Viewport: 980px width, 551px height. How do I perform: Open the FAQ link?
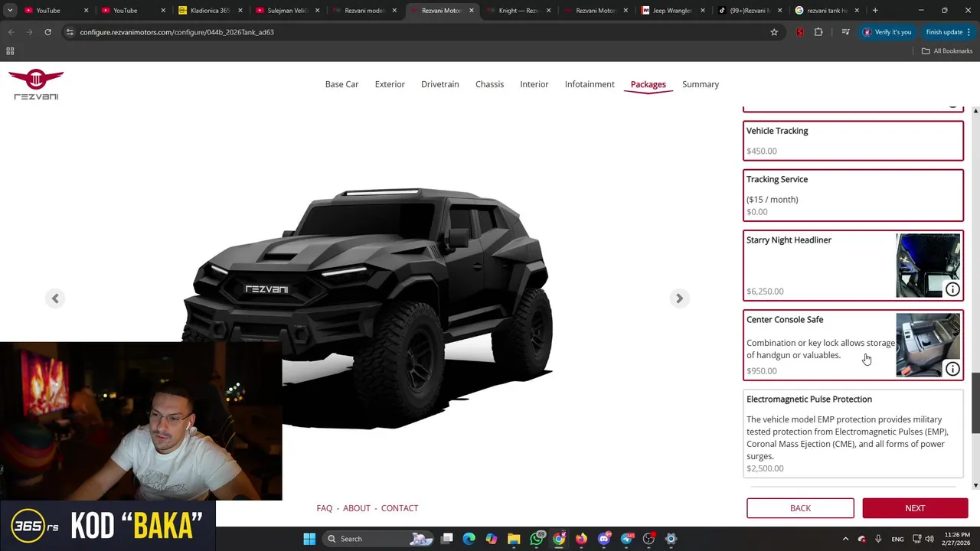pos(325,508)
